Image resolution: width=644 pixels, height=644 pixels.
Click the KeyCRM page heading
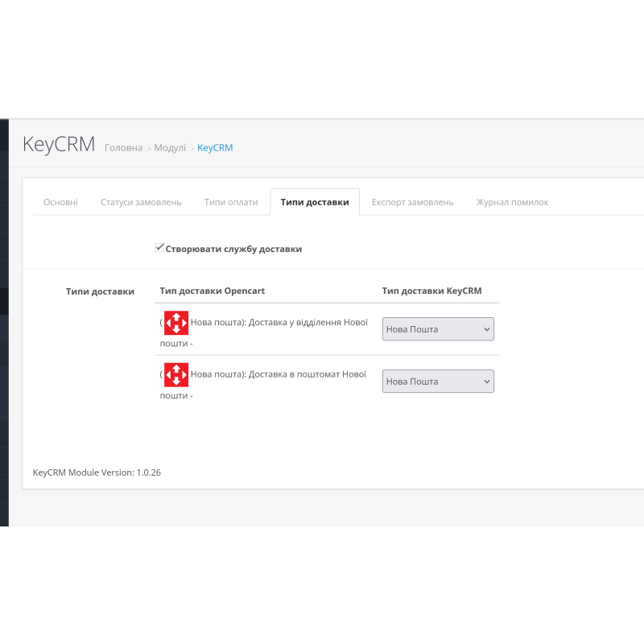tap(59, 145)
